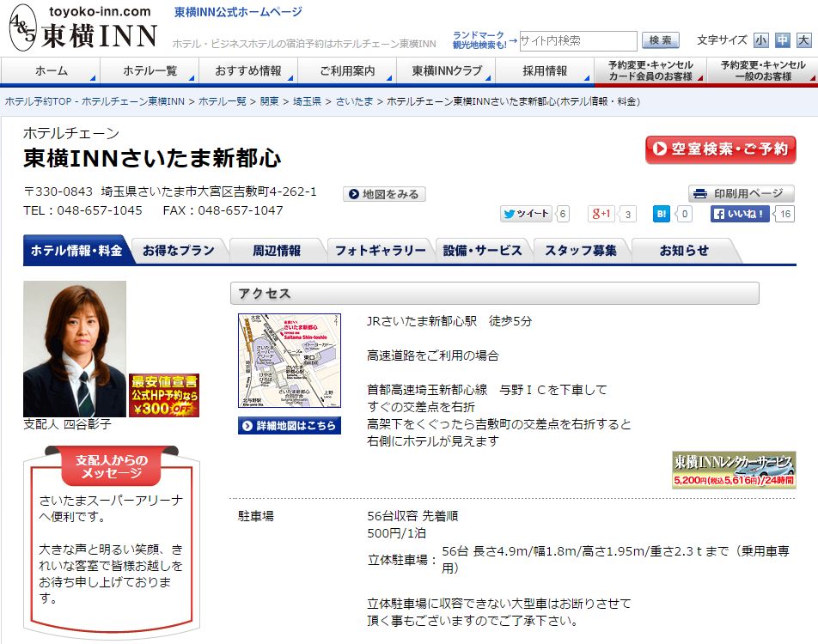The height and width of the screenshot is (644, 818).
Task: Set text size to 小 small
Action: (761, 40)
